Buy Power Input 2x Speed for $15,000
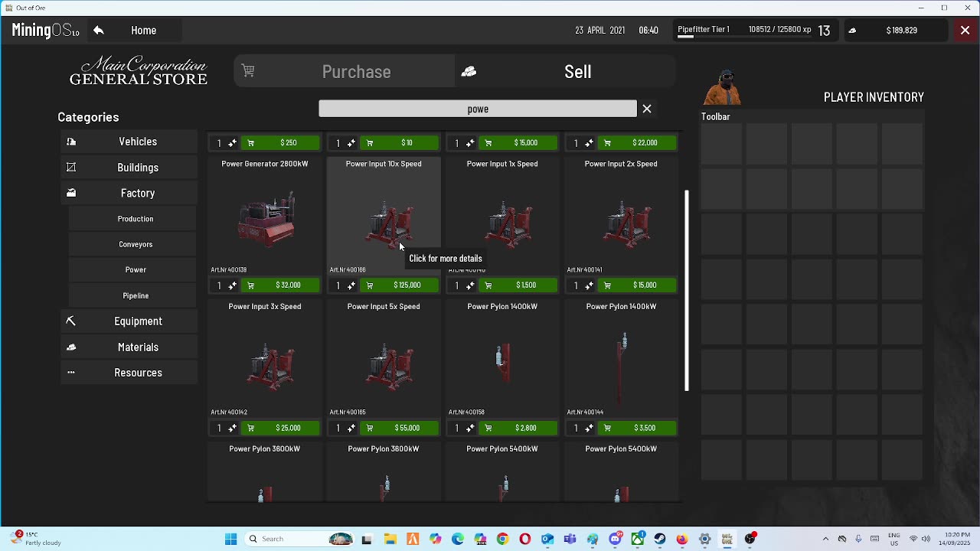Image resolution: width=980 pixels, height=551 pixels. [637, 285]
